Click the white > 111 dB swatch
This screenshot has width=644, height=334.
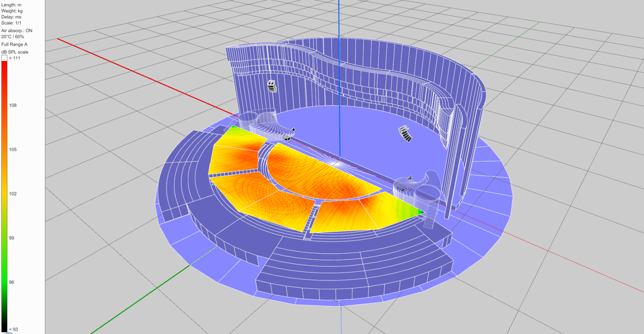(4, 58)
